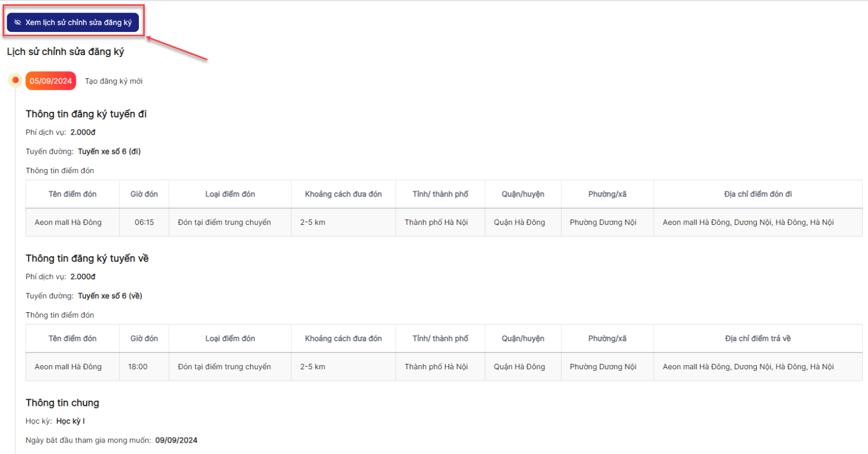Click the 2.000đ fee under 'tuyến đi'
This screenshot has height=454, width=868.
[x=83, y=133]
